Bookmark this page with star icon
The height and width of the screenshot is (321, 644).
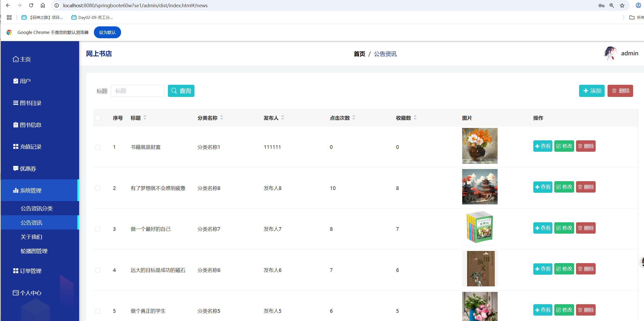(622, 5)
